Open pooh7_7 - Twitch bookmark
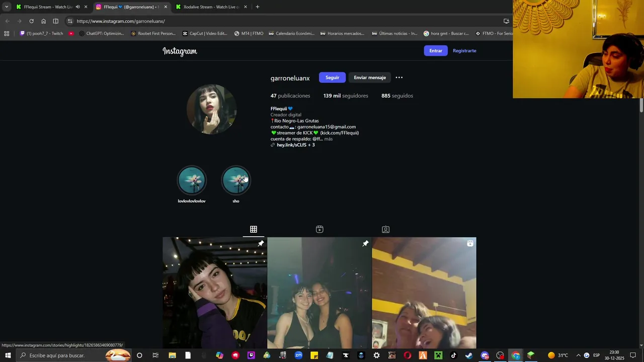 (42, 34)
